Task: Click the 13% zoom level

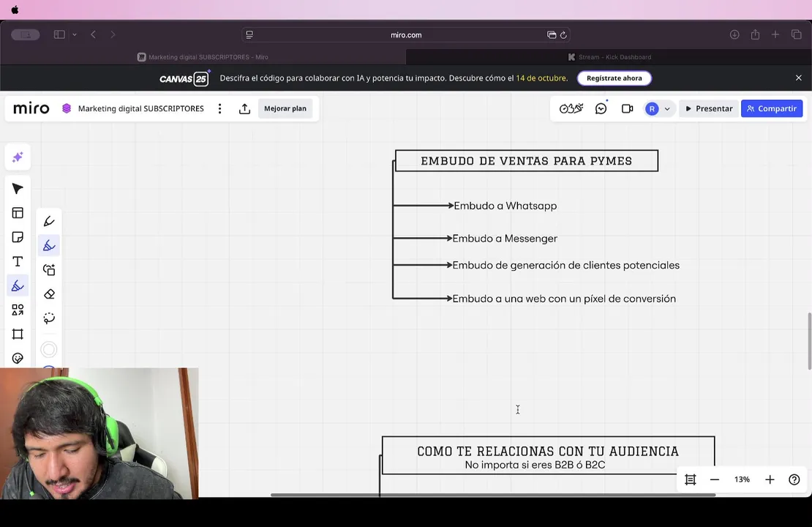Action: (x=742, y=479)
